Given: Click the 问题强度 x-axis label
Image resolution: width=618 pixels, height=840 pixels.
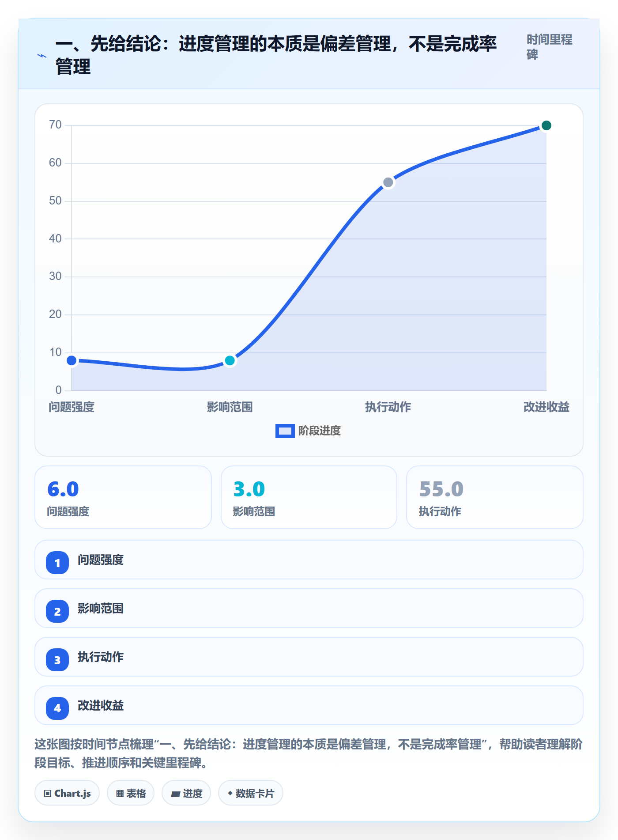Looking at the screenshot, I should click(x=72, y=407).
